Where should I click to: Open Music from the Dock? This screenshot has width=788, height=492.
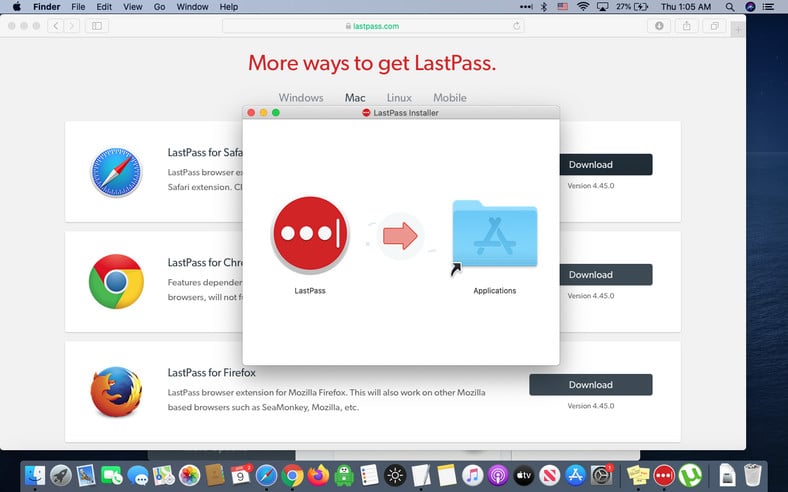pyautogui.click(x=472, y=475)
